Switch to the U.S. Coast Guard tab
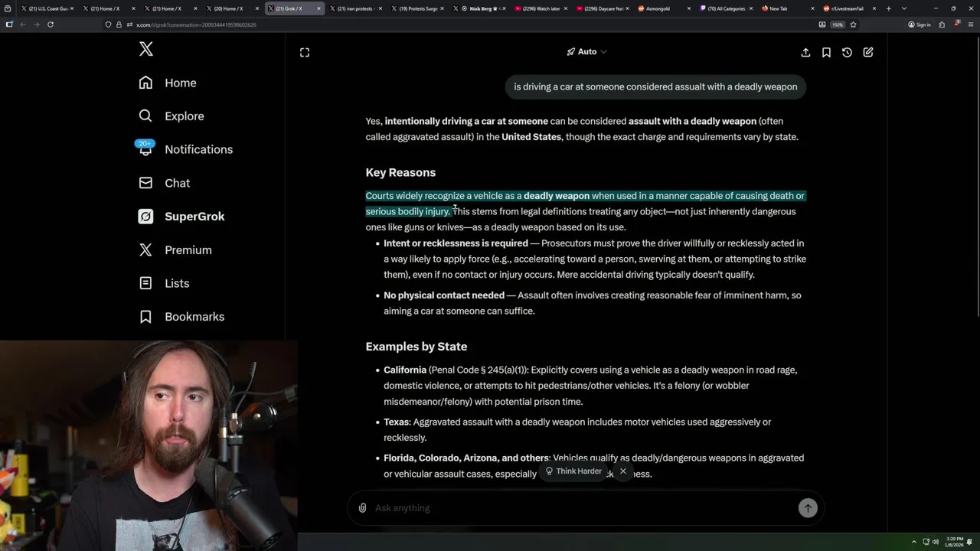This screenshot has width=980, height=551. pyautogui.click(x=47, y=8)
